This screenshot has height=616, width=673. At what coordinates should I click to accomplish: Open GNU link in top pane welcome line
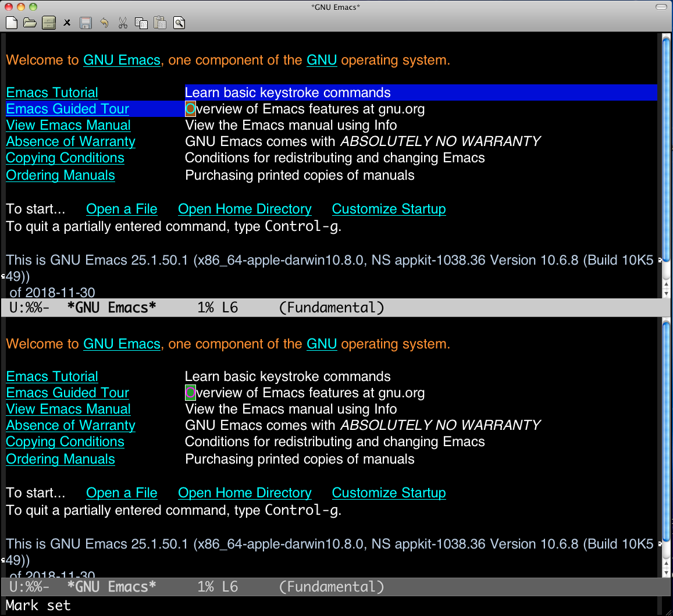tap(322, 60)
